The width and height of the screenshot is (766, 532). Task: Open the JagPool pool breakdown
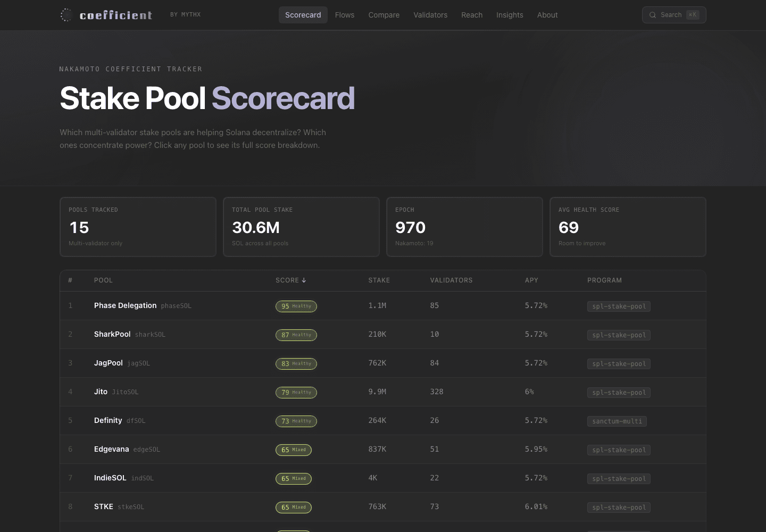(x=383, y=363)
